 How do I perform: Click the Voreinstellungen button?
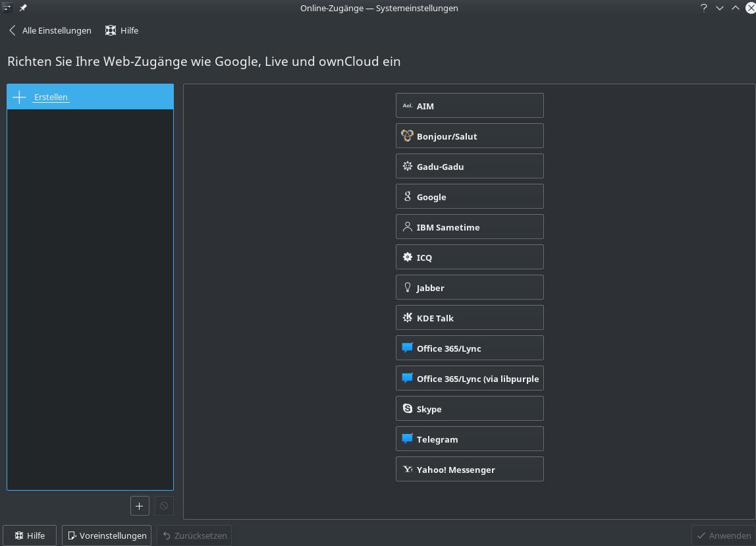107,535
